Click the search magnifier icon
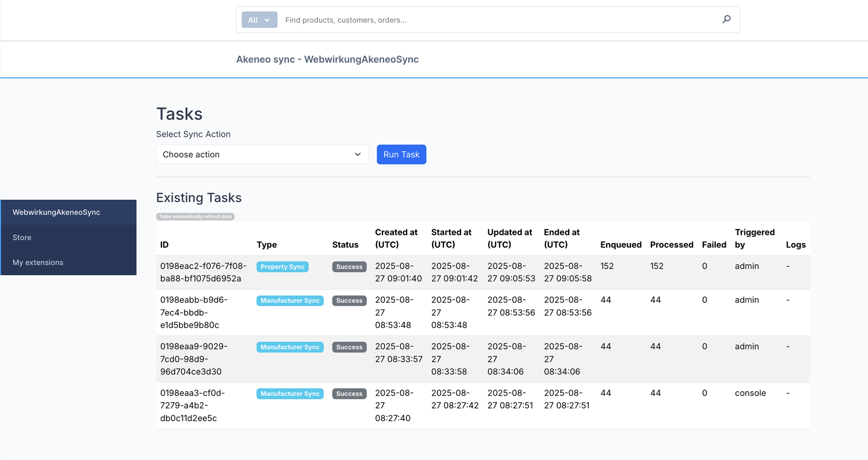 tap(727, 19)
